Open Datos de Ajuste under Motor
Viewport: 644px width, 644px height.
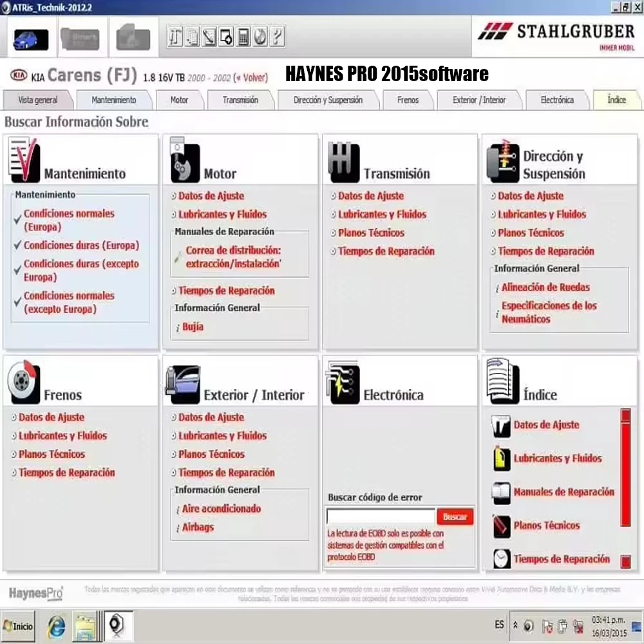pyautogui.click(x=211, y=196)
